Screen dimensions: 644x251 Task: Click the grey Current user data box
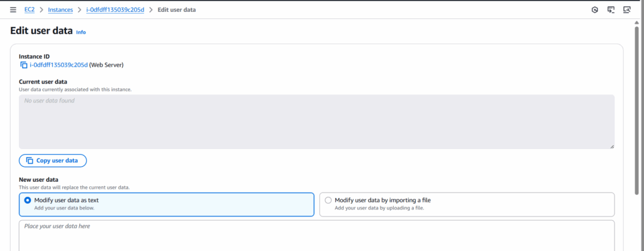pos(317,121)
